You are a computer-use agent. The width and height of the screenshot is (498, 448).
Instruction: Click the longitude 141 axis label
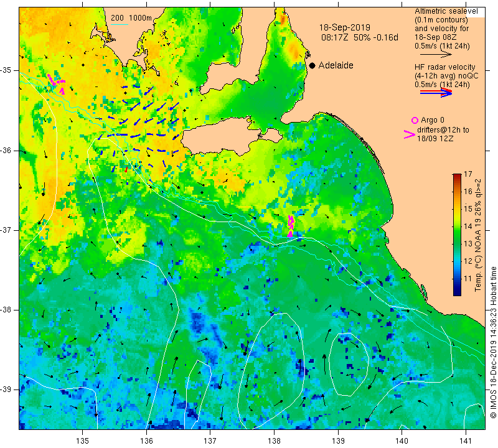point(466,441)
